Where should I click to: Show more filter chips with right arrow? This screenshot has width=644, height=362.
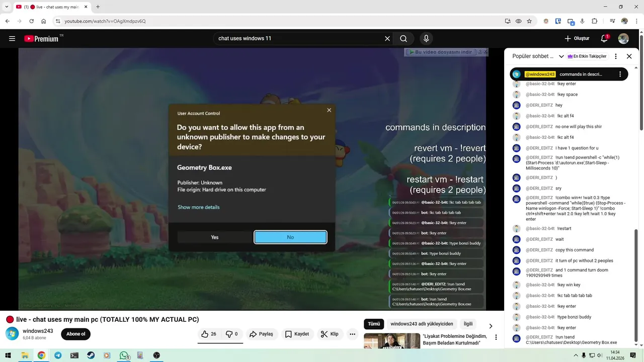tap(491, 326)
